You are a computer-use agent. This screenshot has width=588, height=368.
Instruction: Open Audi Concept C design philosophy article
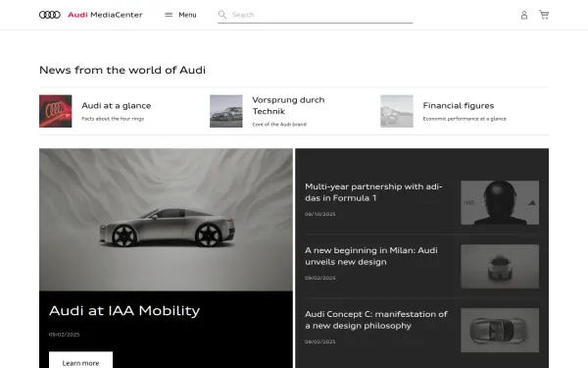coord(376,320)
